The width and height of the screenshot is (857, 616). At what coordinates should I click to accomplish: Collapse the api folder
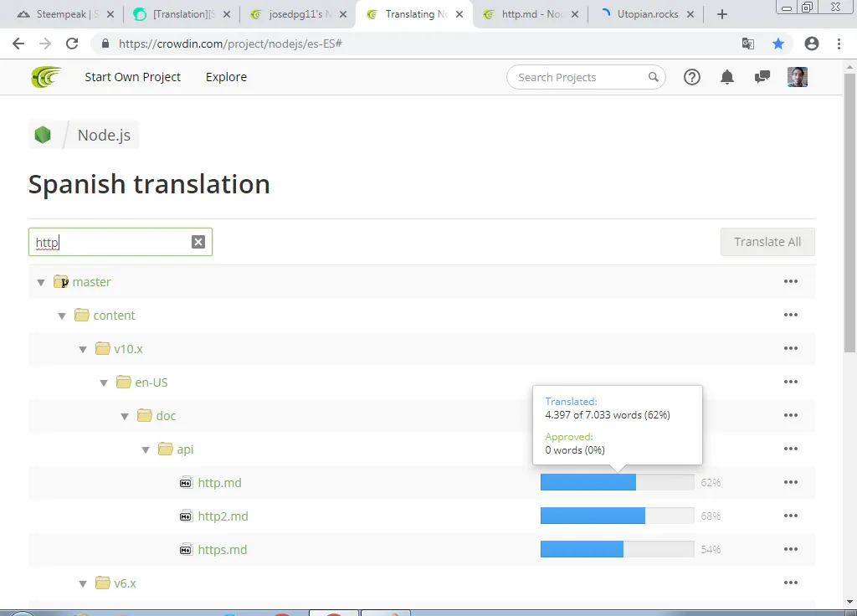coord(146,449)
